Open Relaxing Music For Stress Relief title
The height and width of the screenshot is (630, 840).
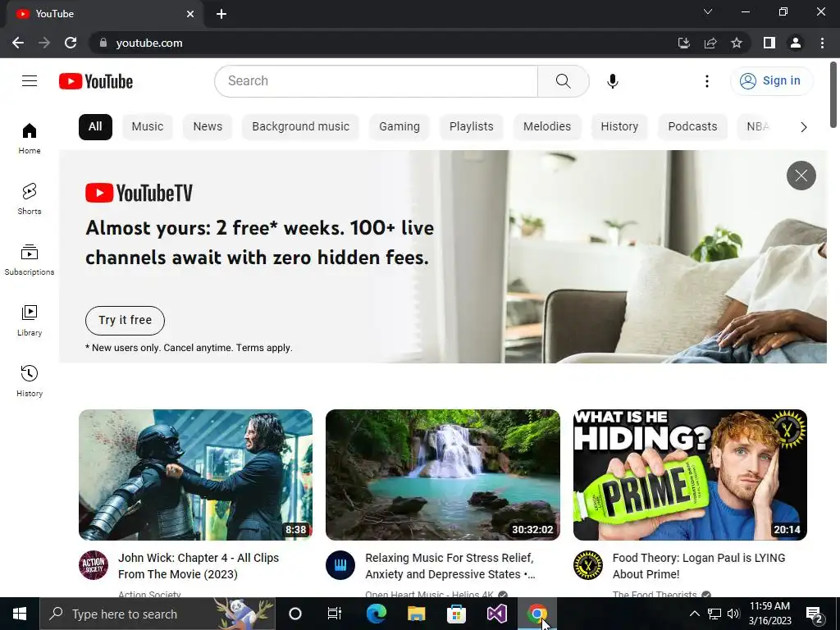click(x=450, y=566)
